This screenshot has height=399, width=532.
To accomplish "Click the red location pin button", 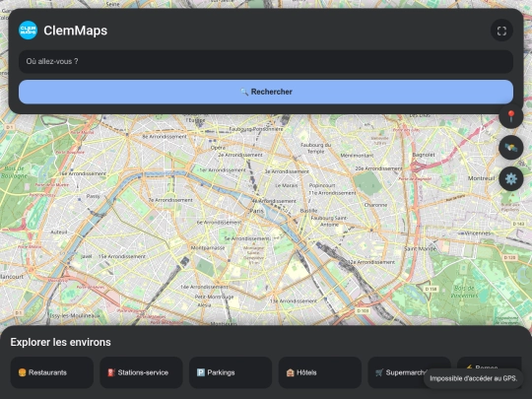I will (x=511, y=116).
